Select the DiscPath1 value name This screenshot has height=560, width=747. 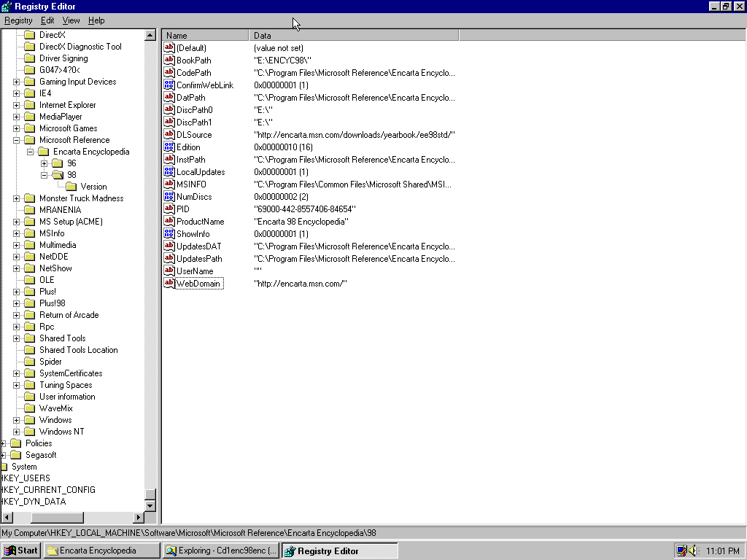click(x=194, y=122)
